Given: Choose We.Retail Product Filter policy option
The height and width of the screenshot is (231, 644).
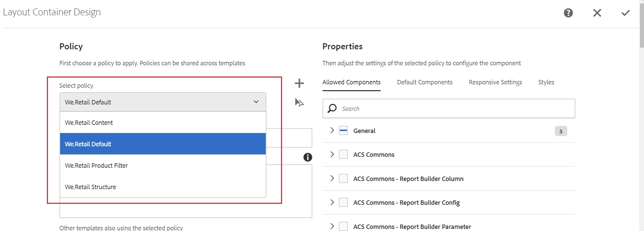Looking at the screenshot, I should [163, 165].
